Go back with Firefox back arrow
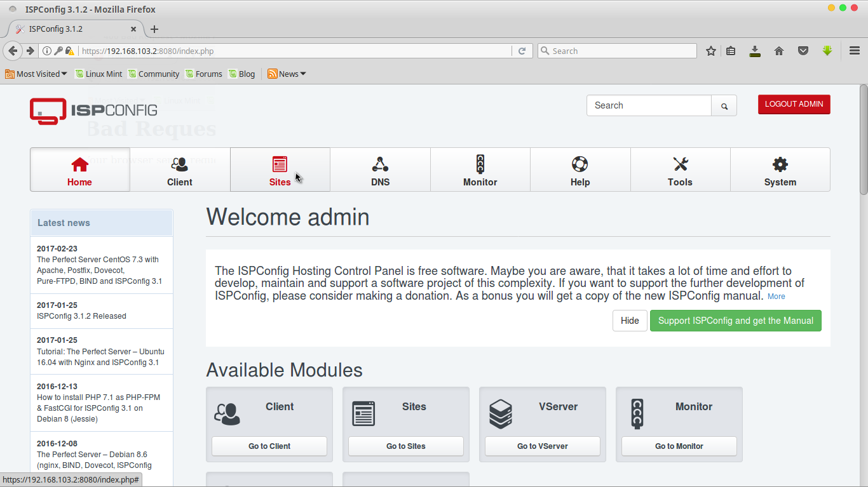This screenshot has width=868, height=487. click(x=13, y=51)
